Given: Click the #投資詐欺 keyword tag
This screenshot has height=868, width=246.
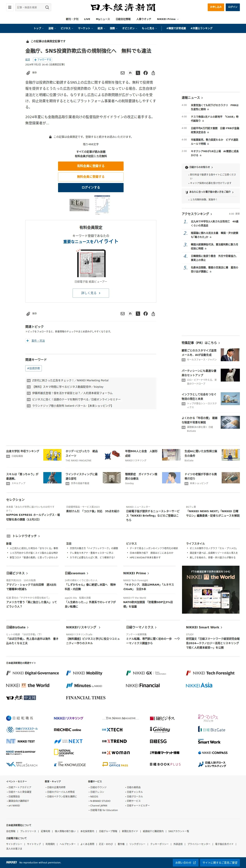Looking at the screenshot, I should pos(34,368).
